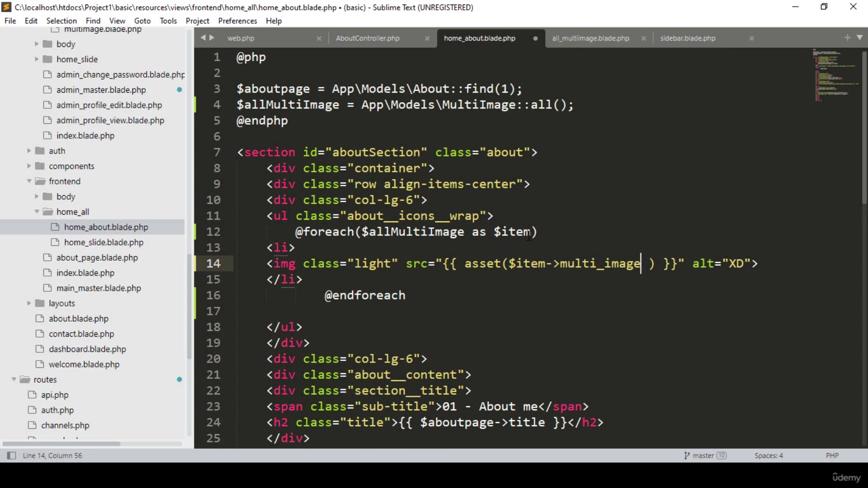Image resolution: width=868 pixels, height=488 pixels.
Task: Toggle the sidebar icon in status bar
Action: [x=11, y=455]
